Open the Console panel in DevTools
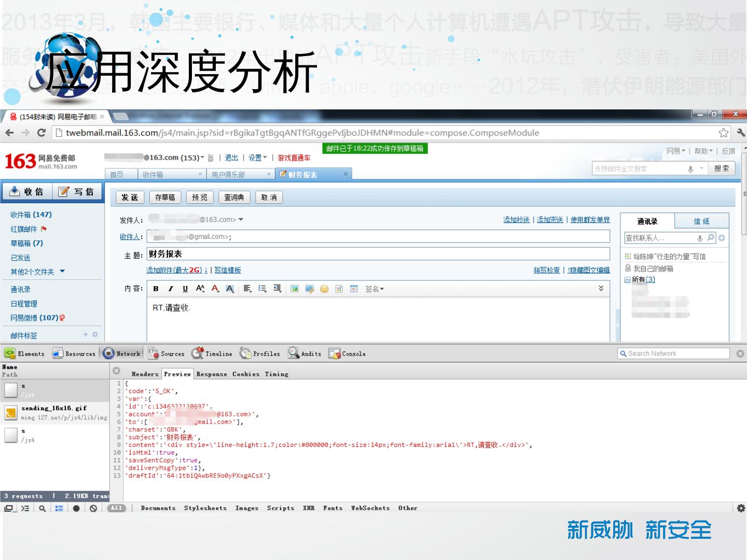Image resolution: width=747 pixels, height=560 pixels. tap(347, 354)
